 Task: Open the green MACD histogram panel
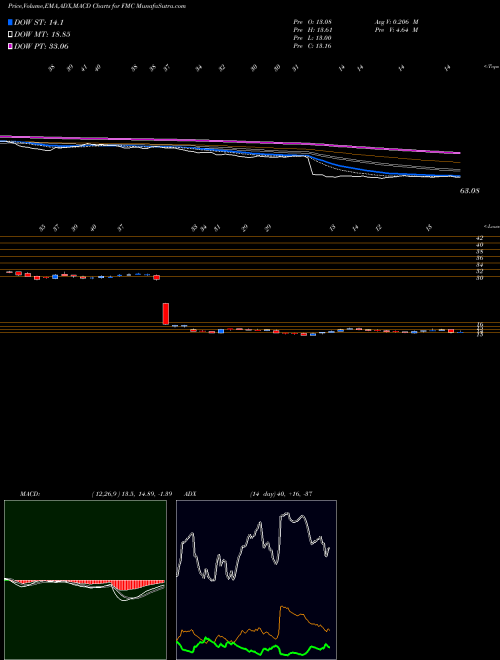pyautogui.click(x=85, y=580)
